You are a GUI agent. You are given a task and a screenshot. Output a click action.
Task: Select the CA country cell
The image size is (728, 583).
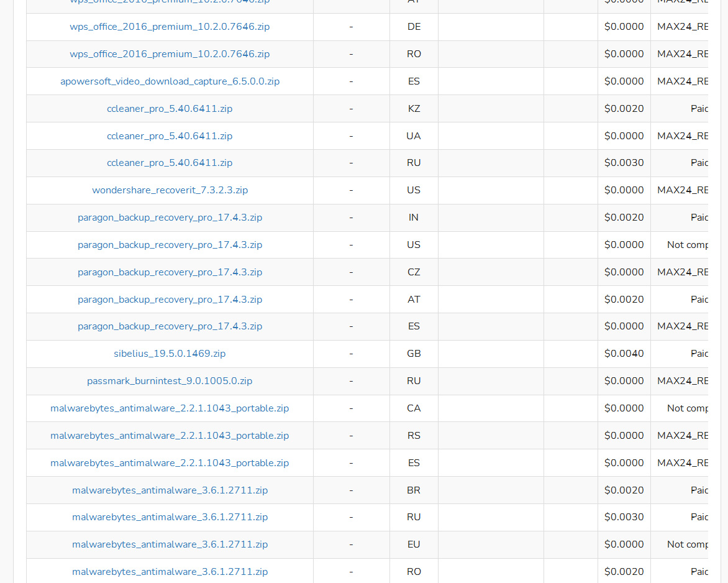414,408
